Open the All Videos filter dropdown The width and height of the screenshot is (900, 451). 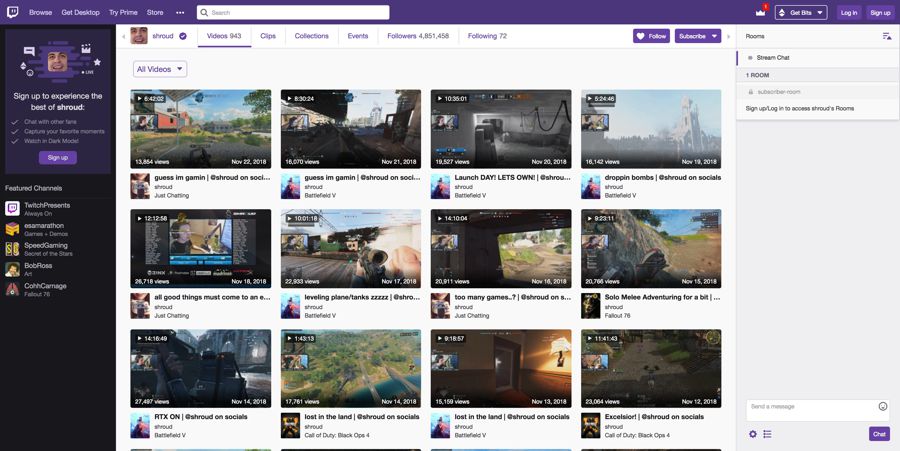point(160,69)
